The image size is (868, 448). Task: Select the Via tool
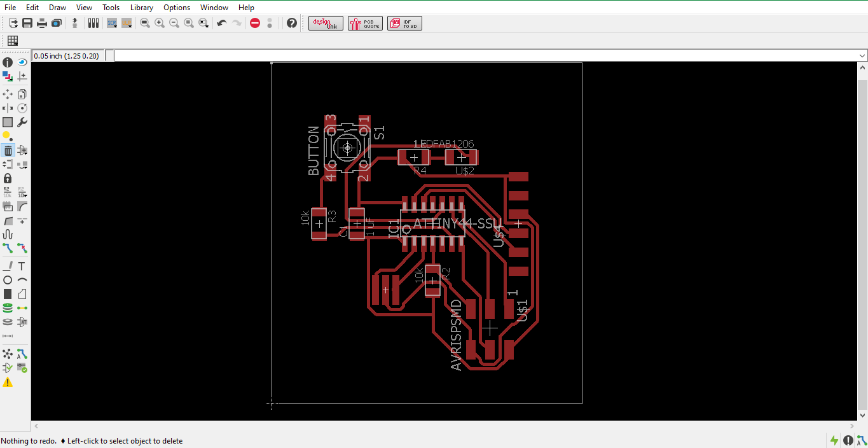coord(8,308)
